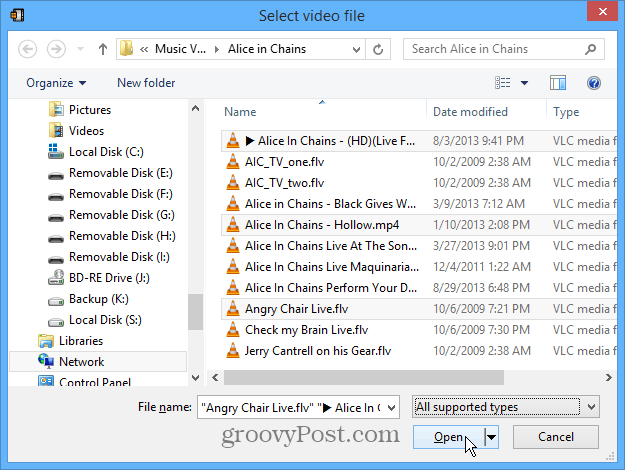Click navigation pane scroll down arrow
The image size is (625, 470).
click(195, 378)
